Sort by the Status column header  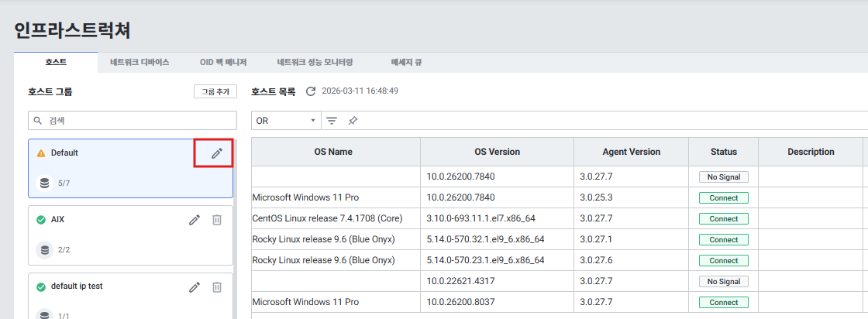[x=723, y=152]
